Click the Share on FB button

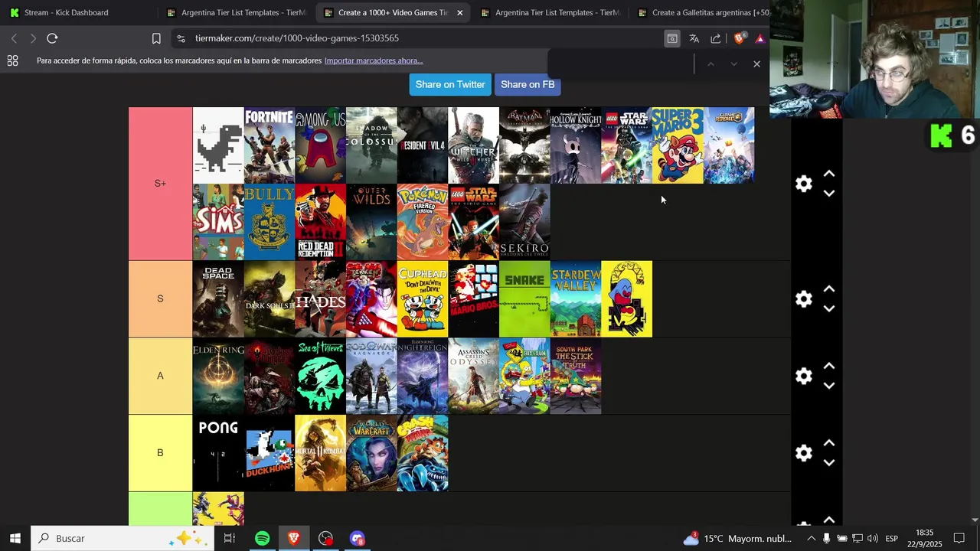pos(528,84)
